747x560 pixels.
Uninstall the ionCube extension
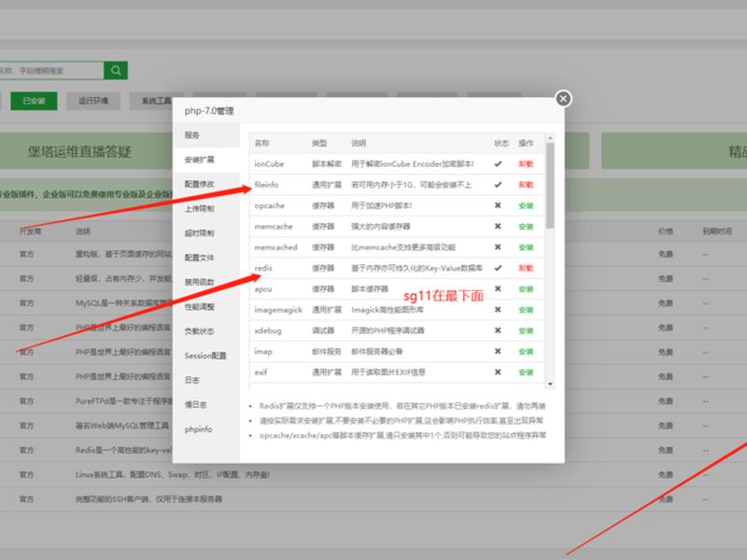526,164
